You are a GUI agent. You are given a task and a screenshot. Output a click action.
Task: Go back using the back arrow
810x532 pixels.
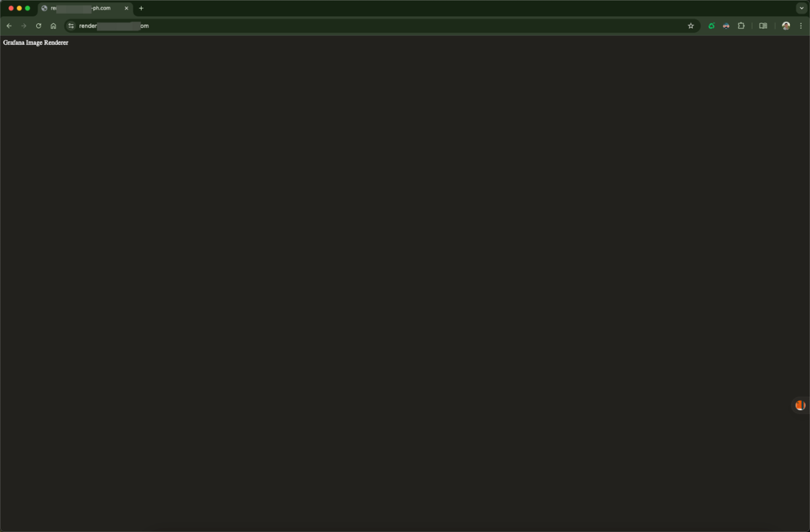[9, 25]
